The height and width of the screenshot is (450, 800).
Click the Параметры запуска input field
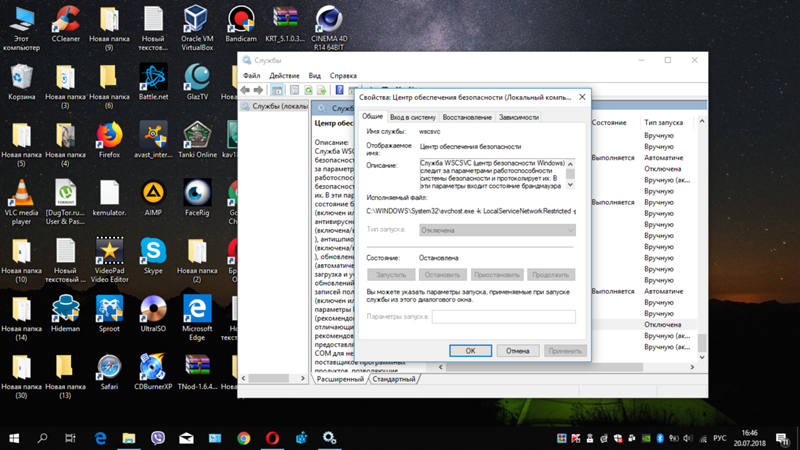503,317
